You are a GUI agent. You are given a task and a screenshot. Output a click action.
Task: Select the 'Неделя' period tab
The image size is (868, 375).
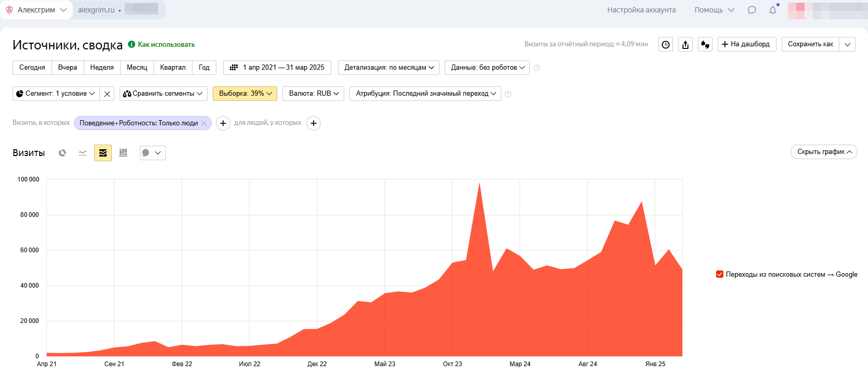coord(102,68)
